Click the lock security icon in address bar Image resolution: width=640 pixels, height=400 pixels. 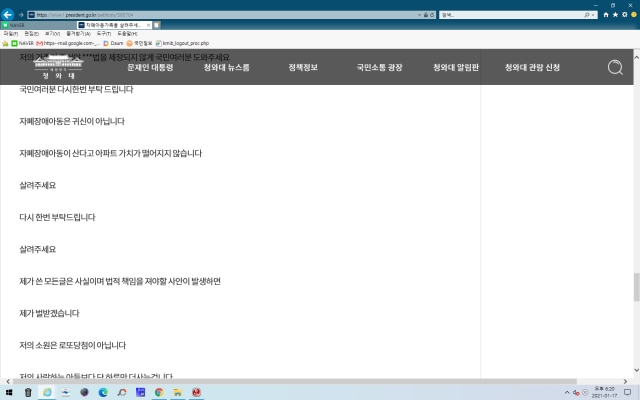click(426, 15)
